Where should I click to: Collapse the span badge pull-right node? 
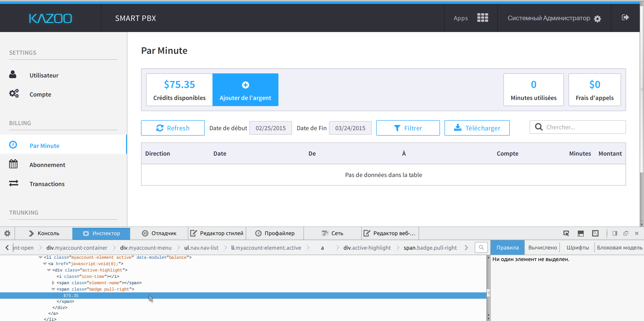pos(53,289)
